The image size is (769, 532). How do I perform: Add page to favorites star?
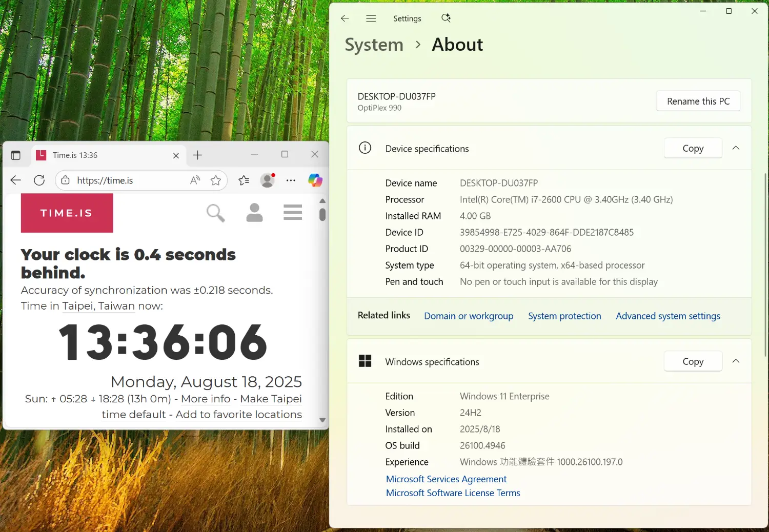pos(216,180)
